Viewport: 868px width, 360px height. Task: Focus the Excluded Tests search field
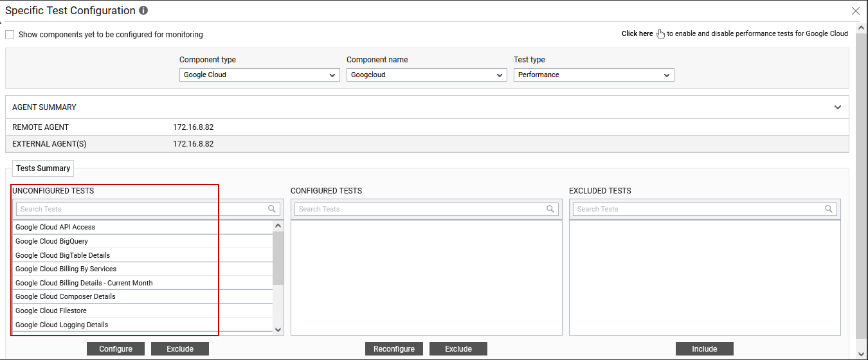coord(705,209)
